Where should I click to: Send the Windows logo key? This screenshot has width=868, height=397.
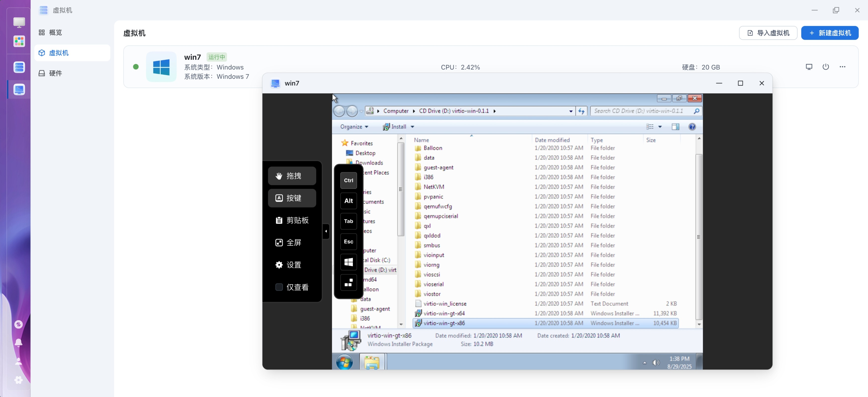348,262
